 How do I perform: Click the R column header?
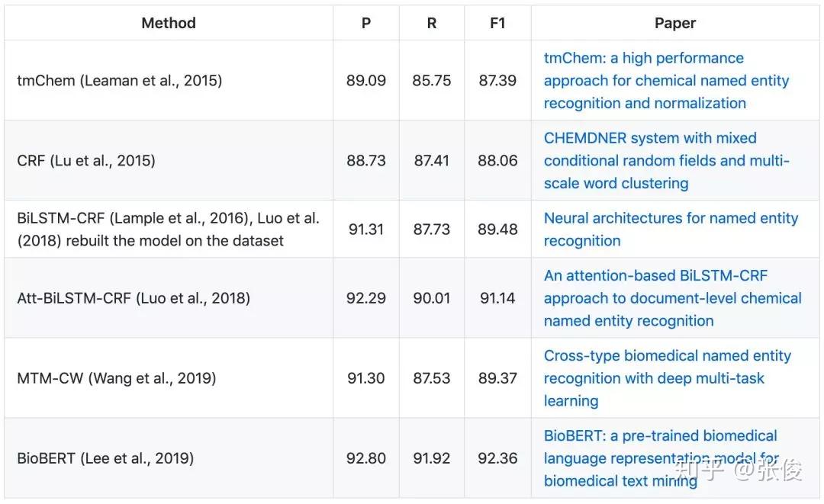click(x=432, y=23)
